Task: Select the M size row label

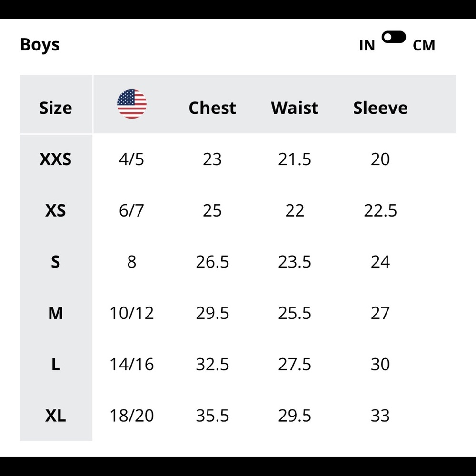Action: pyautogui.click(x=56, y=313)
